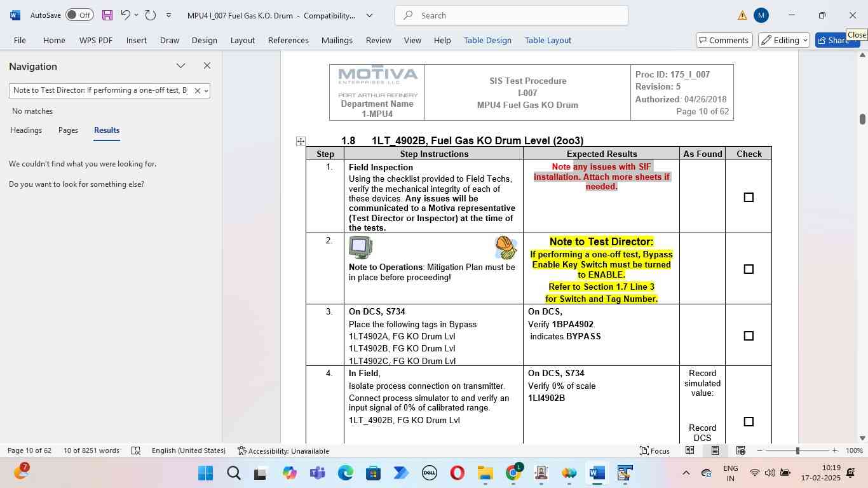This screenshot has height=488, width=868.
Task: Open the View tab
Action: click(412, 40)
